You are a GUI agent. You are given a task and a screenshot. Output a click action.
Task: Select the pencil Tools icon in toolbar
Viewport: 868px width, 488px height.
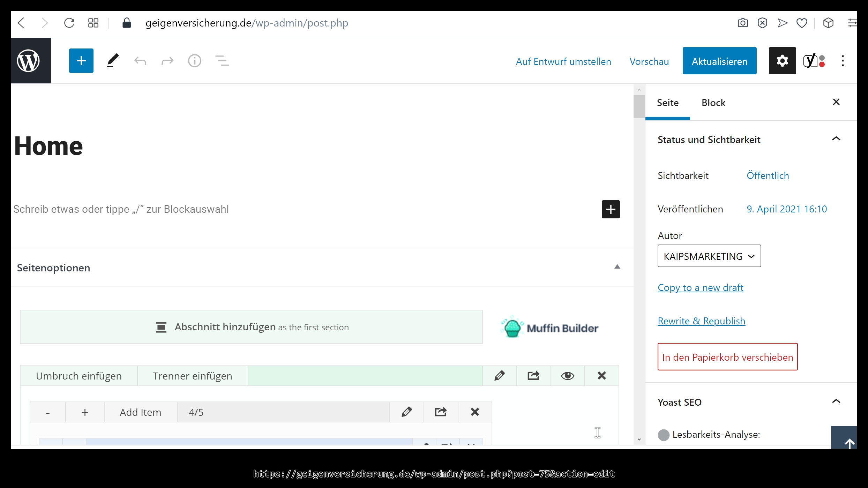click(x=113, y=61)
